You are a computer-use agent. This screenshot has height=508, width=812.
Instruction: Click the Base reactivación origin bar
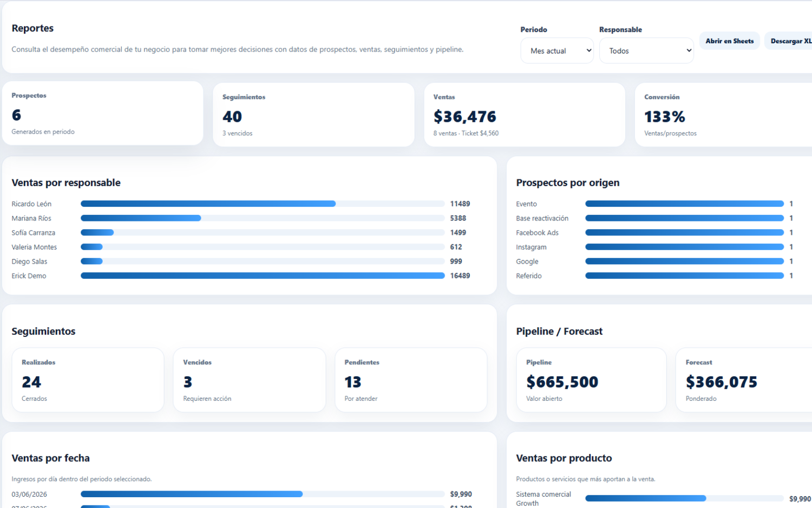[685, 218]
